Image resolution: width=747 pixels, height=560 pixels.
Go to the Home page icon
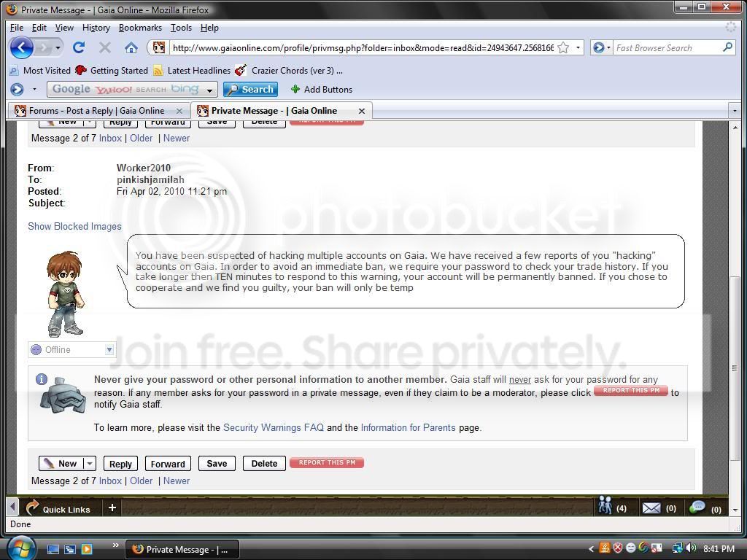(131, 47)
